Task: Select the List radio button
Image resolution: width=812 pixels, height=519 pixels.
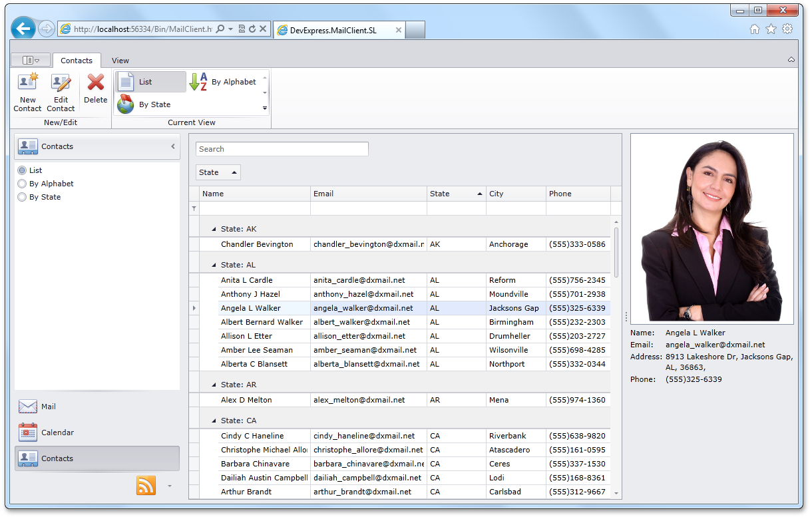Action: pos(22,170)
